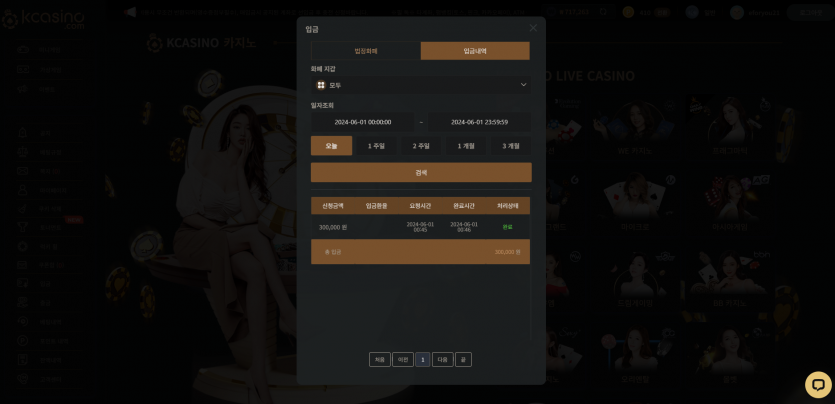Jump to last page with 끝
Image resolution: width=835 pixels, height=404 pixels.
[463, 360]
